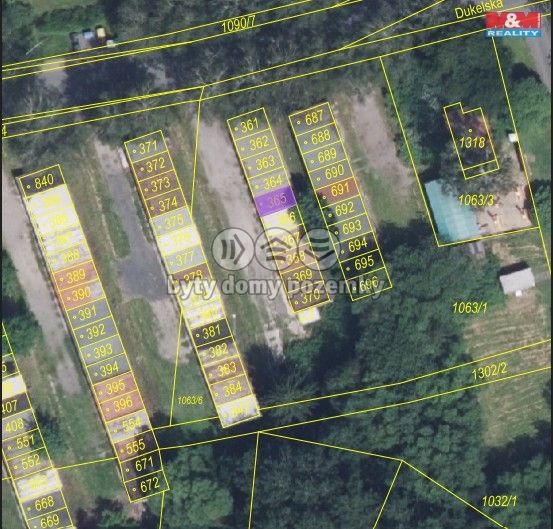The height and width of the screenshot is (529, 553).
Task: Click parcel 388
Action: 69,257
